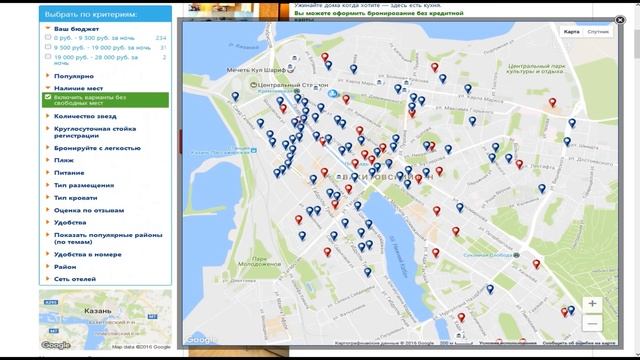The height and width of the screenshot is (360, 640).
Task: Click the Google logo on the small Казань map
Action: (56, 345)
